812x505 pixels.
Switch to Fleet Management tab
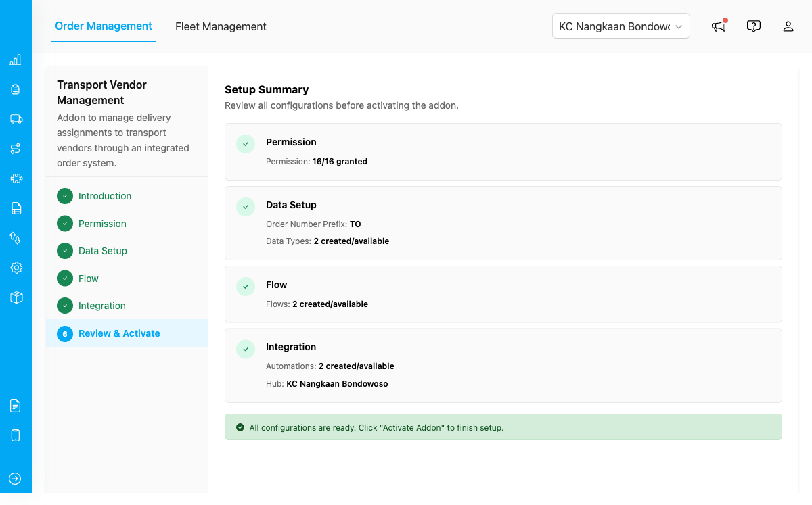pos(221,26)
